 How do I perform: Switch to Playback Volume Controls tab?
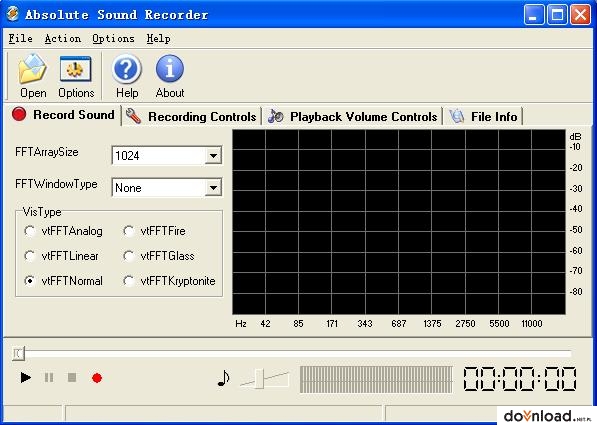pos(353,117)
